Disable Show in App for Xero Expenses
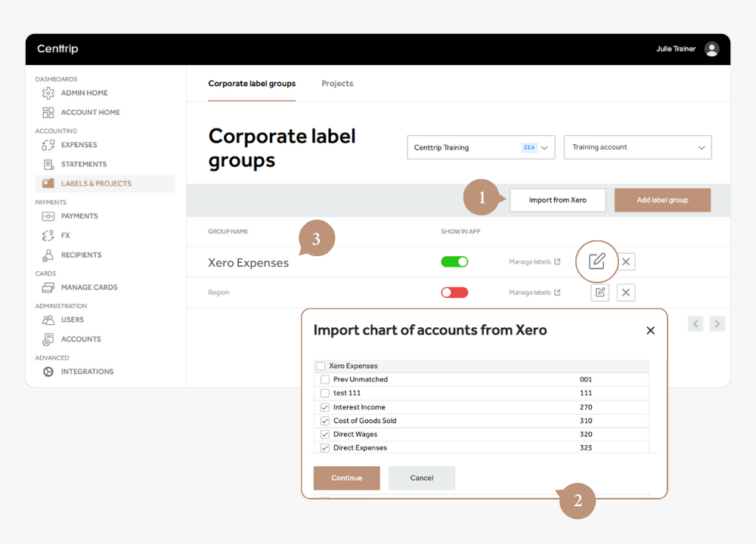 (x=454, y=261)
